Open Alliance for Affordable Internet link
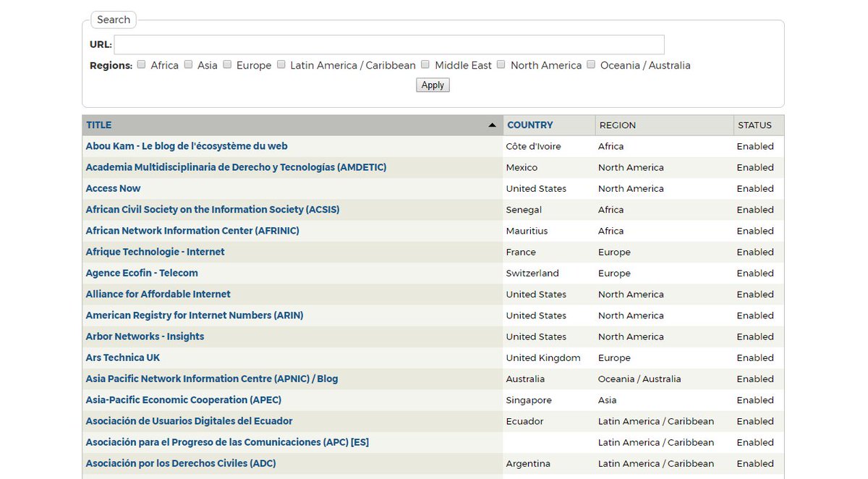The width and height of the screenshot is (868, 479). click(158, 294)
